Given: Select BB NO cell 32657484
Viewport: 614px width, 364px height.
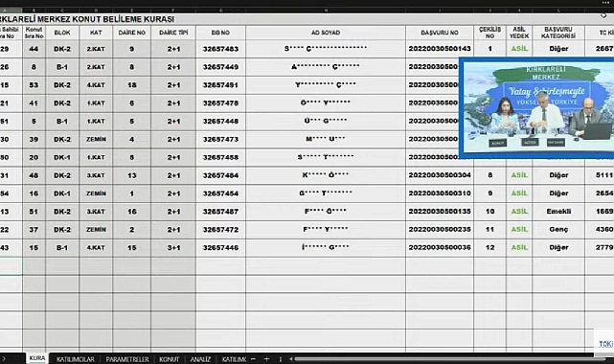Looking at the screenshot, I should [x=221, y=175].
